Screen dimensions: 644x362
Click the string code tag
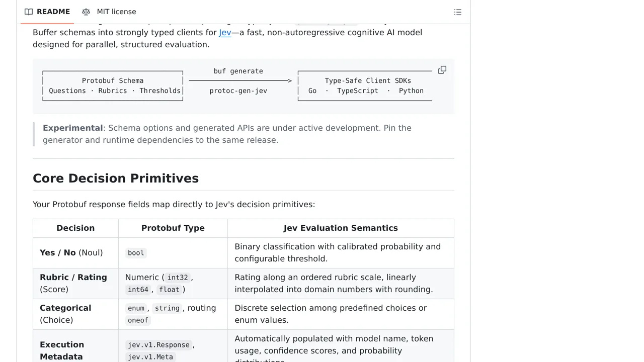pyautogui.click(x=167, y=308)
